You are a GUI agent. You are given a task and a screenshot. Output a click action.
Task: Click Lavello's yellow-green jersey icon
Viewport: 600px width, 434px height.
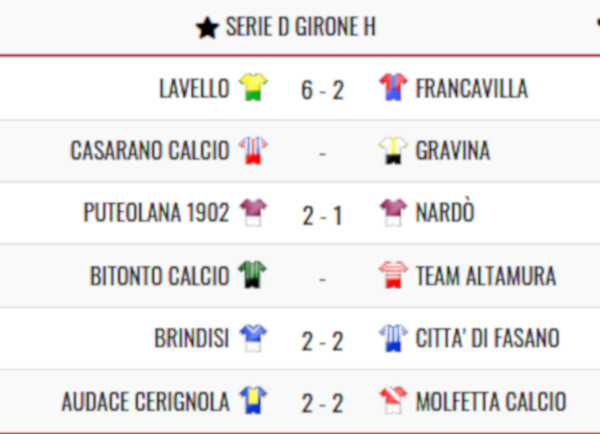coord(253,87)
